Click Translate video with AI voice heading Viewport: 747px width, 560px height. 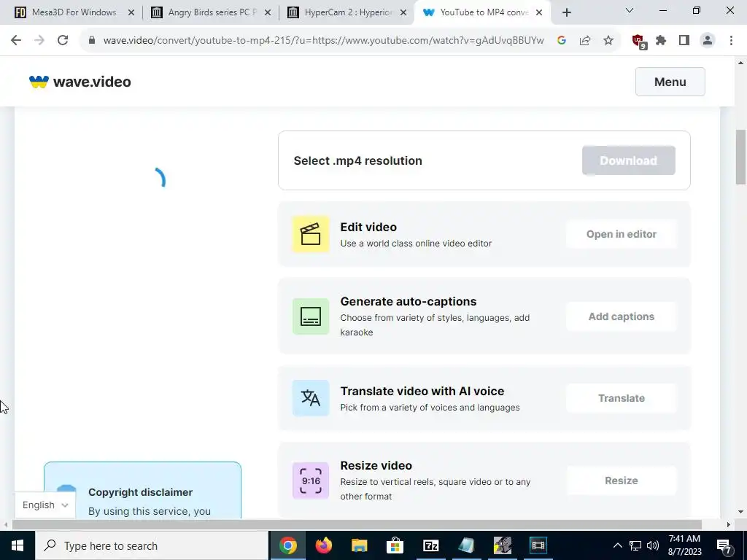pyautogui.click(x=422, y=391)
